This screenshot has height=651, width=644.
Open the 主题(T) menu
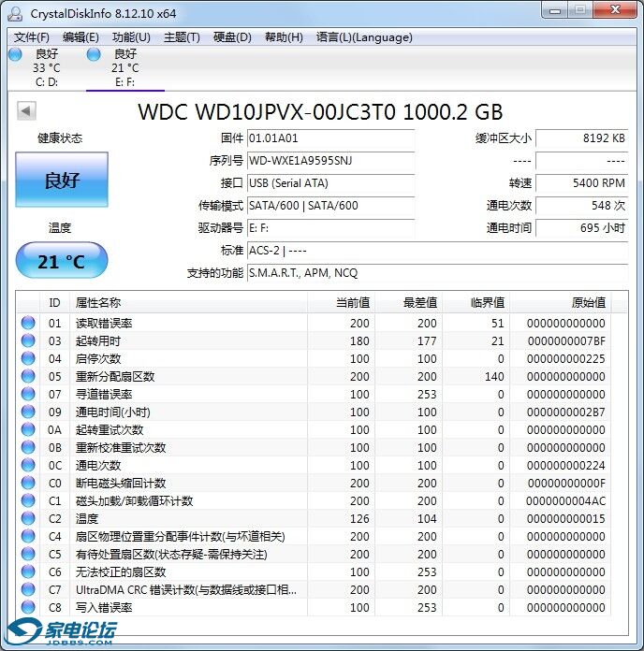tap(182, 37)
